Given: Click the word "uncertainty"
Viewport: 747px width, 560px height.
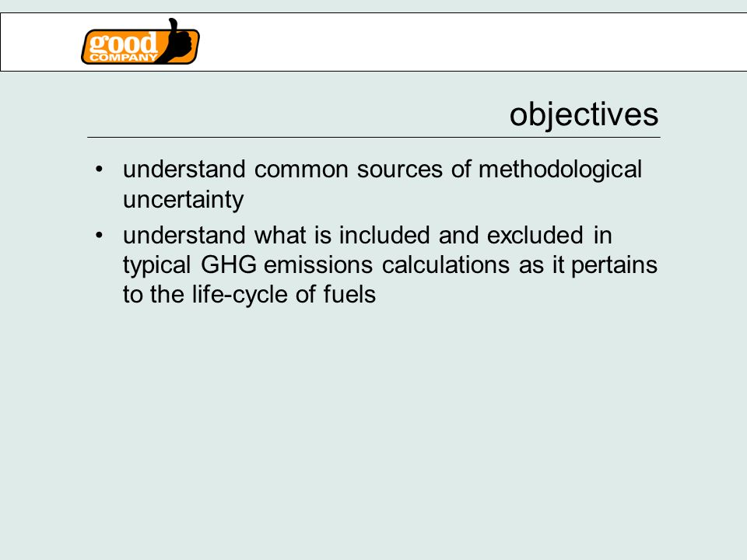Looking at the screenshot, I should 184,200.
